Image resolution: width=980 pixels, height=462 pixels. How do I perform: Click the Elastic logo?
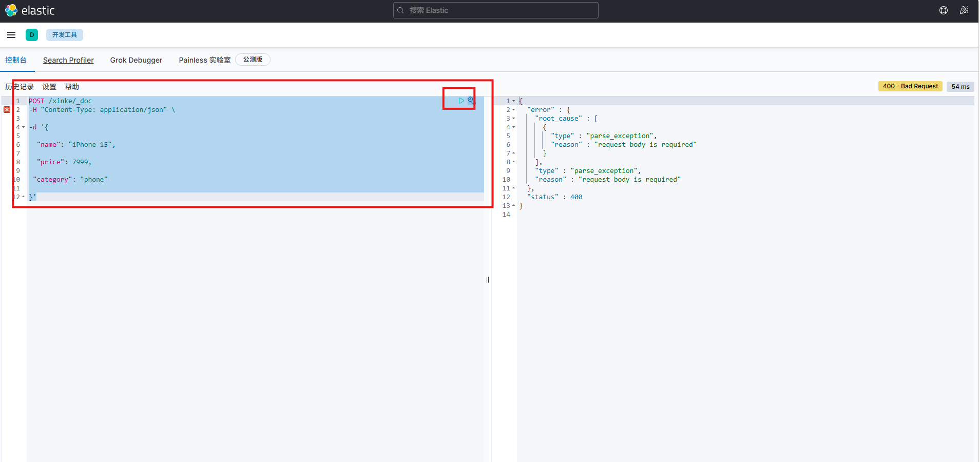(x=30, y=10)
